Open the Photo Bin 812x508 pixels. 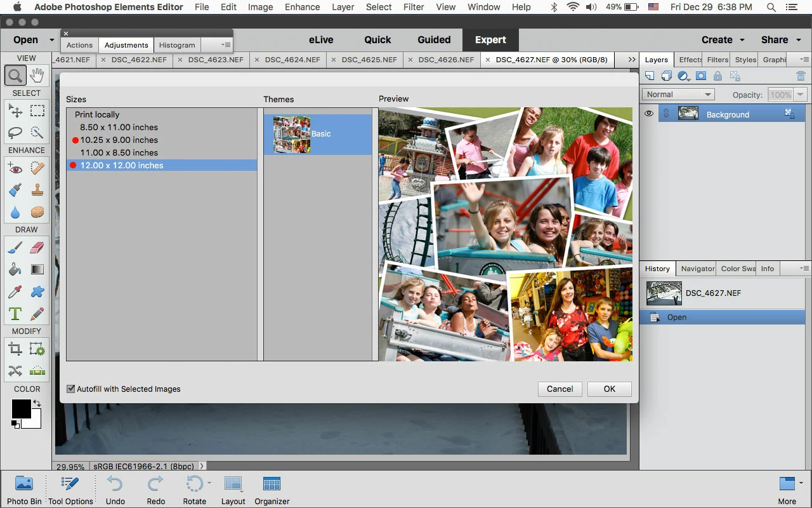click(x=24, y=490)
